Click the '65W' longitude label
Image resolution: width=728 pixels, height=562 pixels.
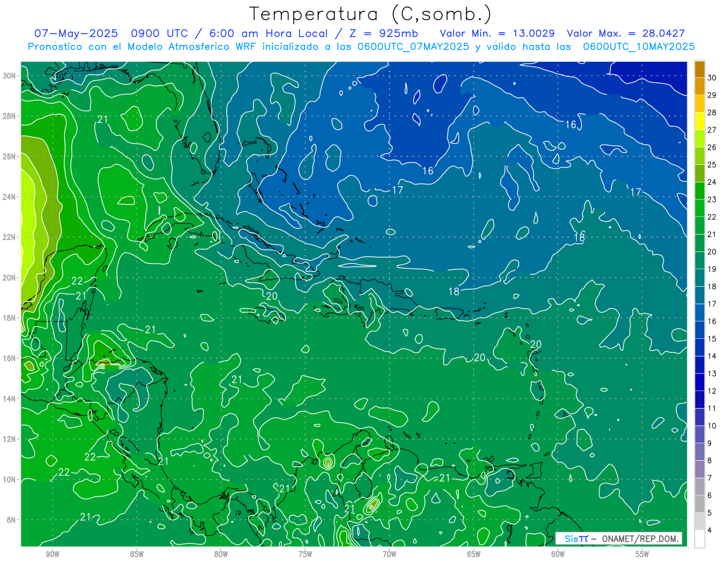coord(474,554)
